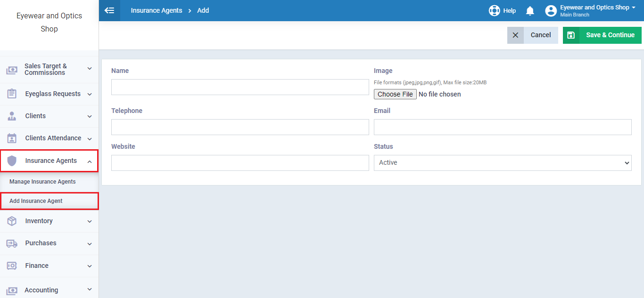Click 'No file chosen' text
Viewport: 644px width, 298px height.
click(440, 94)
